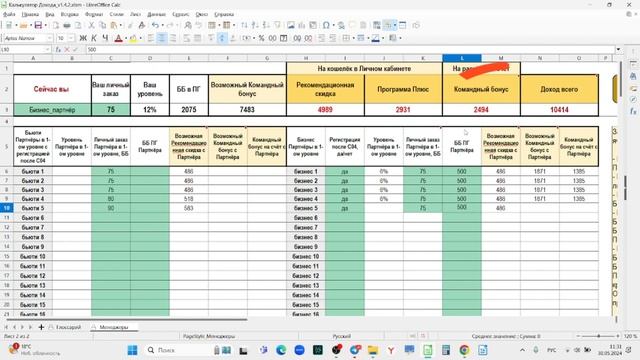Select the бизнес 5 row label
The image size is (640, 360).
[306, 208]
